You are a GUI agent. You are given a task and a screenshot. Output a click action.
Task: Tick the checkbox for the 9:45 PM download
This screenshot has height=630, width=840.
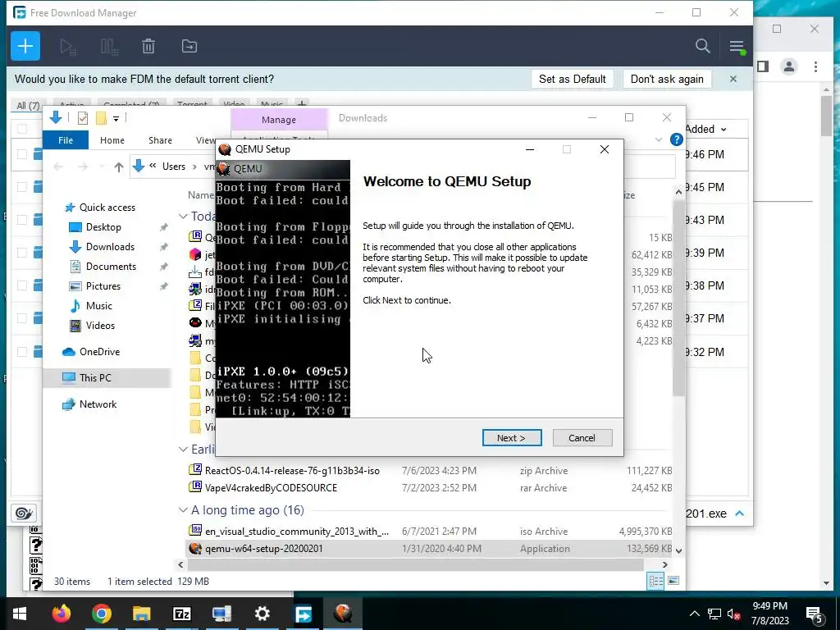(x=22, y=187)
